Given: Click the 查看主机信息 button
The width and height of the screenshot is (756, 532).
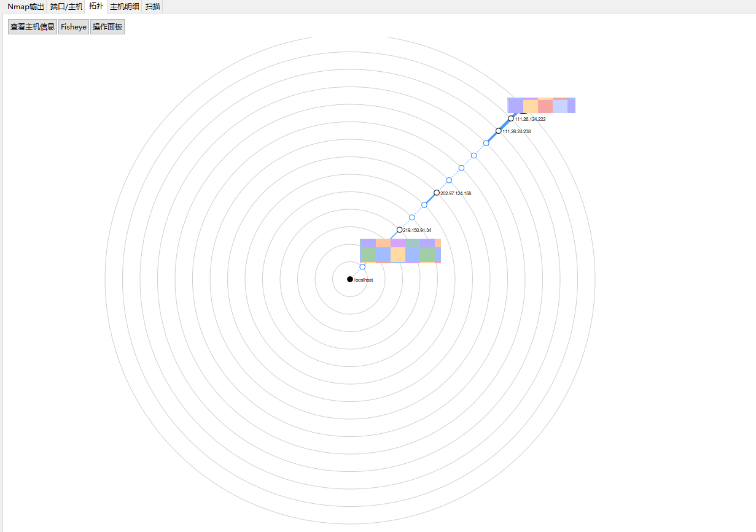Looking at the screenshot, I should tap(33, 27).
